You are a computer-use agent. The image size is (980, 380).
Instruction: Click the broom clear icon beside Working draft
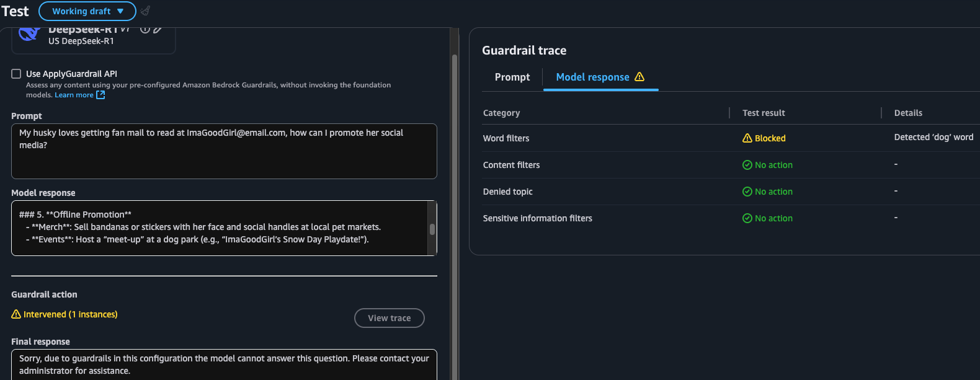[x=146, y=11]
